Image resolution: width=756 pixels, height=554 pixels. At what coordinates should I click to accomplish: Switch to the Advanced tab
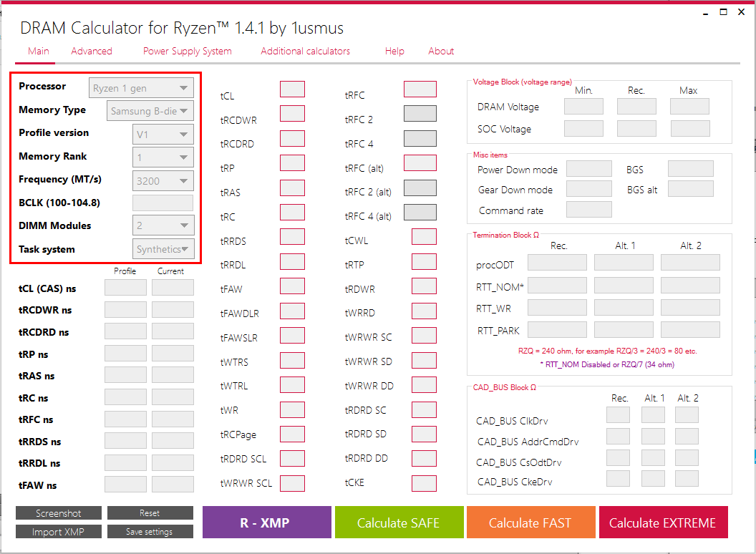[92, 51]
